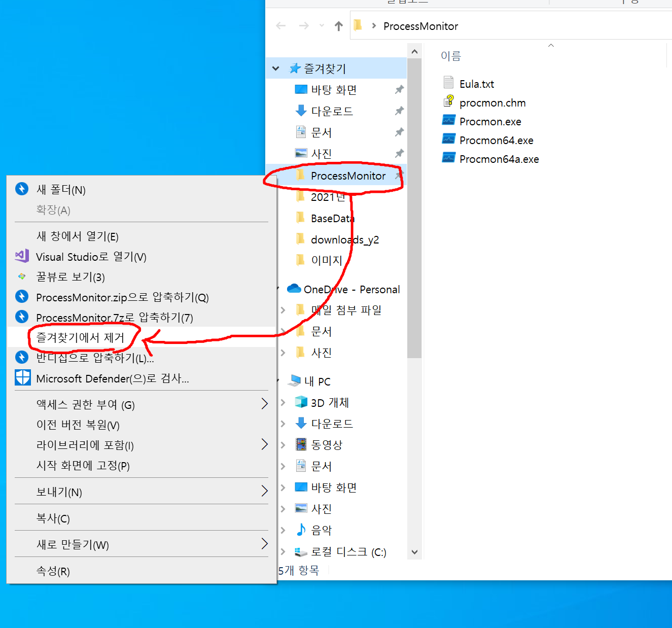
Task: Click the Bandizip icon beside 반디집으로 압축하기(L)
Action: 22,357
